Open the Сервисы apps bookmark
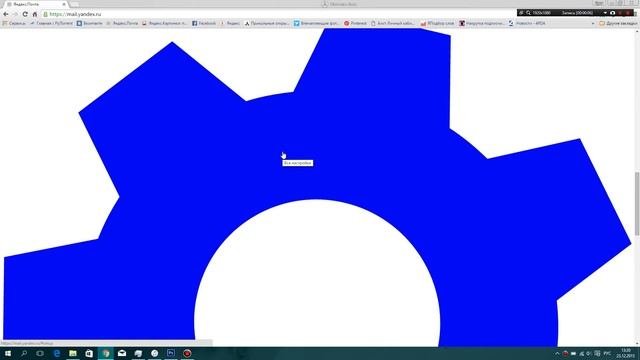 14,24
